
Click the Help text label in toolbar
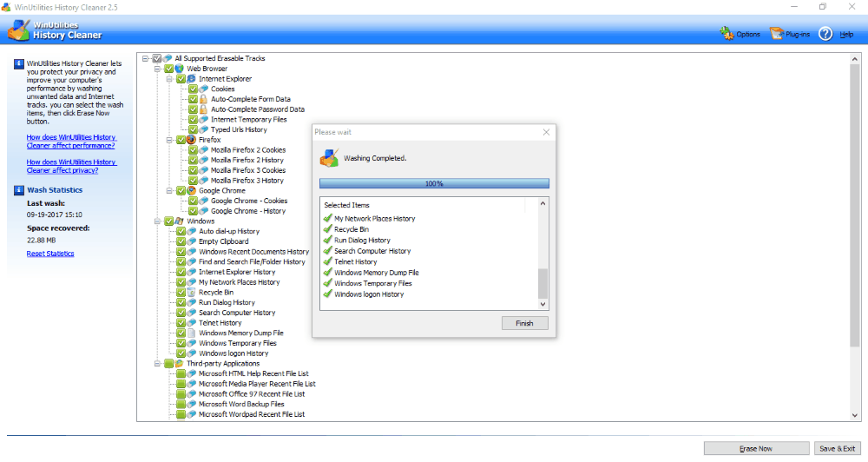[x=846, y=35]
